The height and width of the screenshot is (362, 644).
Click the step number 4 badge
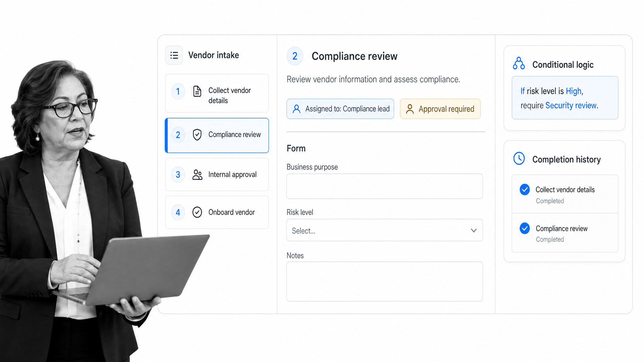click(x=178, y=212)
